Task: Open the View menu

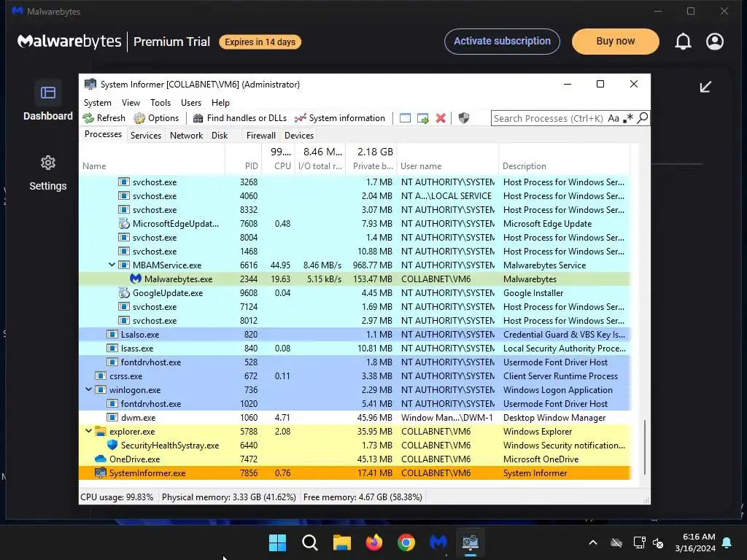Action: 131,102
